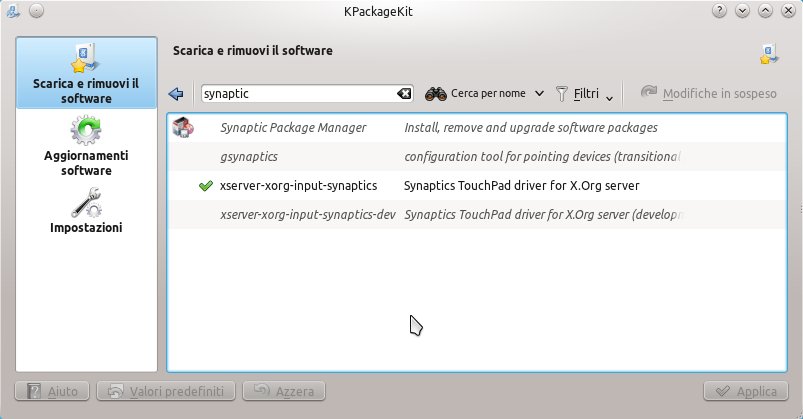
Task: Expand the Cerca per nome dropdown
Action: 539,94
